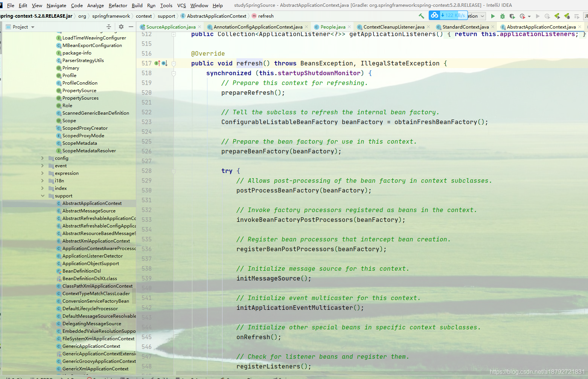Image resolution: width=588 pixels, height=379 pixels.
Task: Open the File menu
Action: pos(11,5)
